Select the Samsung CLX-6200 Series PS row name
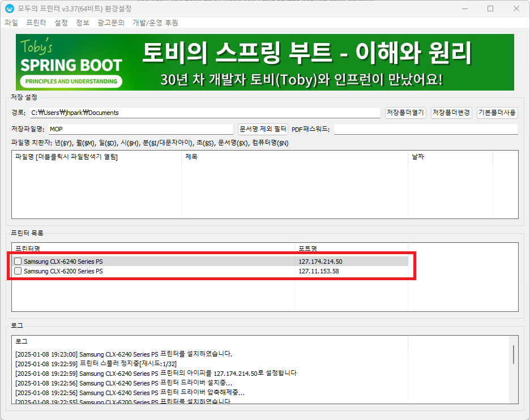530x420 pixels. click(63, 271)
